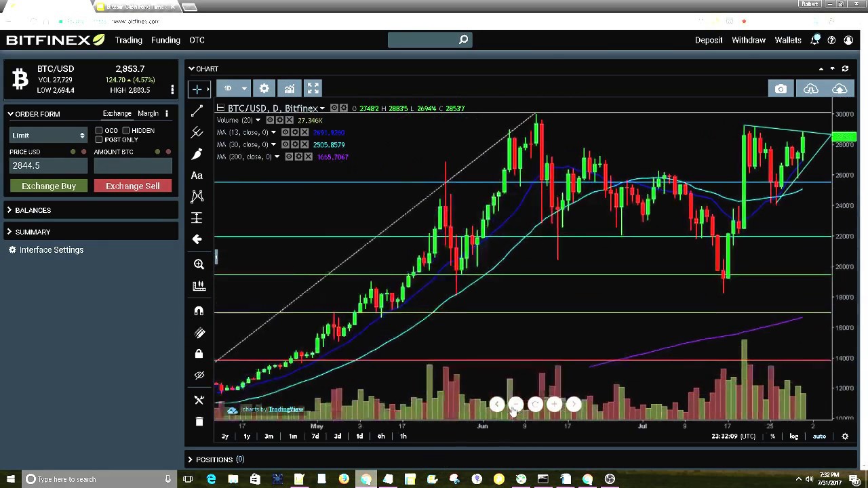Enable the POST ONLY checkbox
Image resolution: width=868 pixels, height=488 pixels.
[99, 140]
